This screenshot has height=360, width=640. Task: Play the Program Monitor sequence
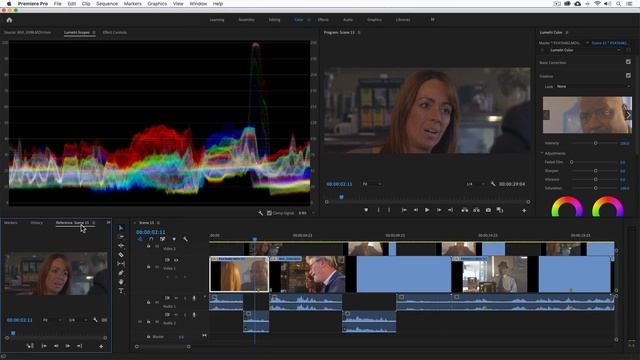427,210
